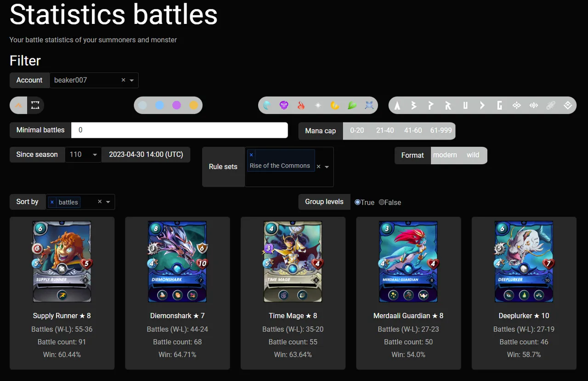Viewport: 588px width, 381px height.
Task: Click the season date 2023-04-30 14:00 (UTC)
Action: tap(146, 155)
